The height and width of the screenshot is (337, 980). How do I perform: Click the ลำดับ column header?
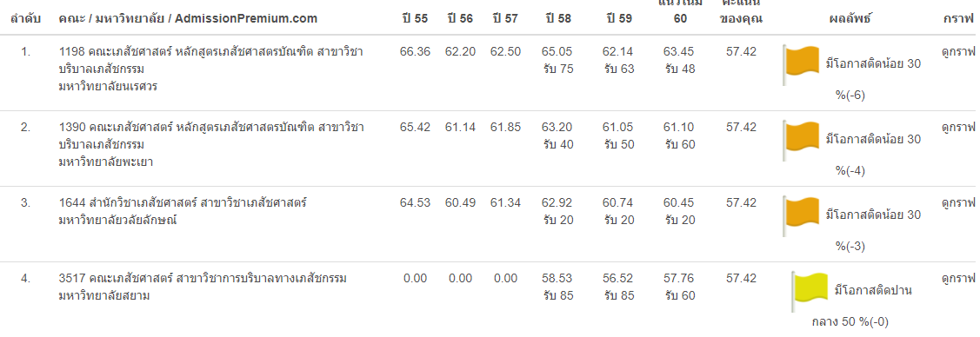point(25,19)
